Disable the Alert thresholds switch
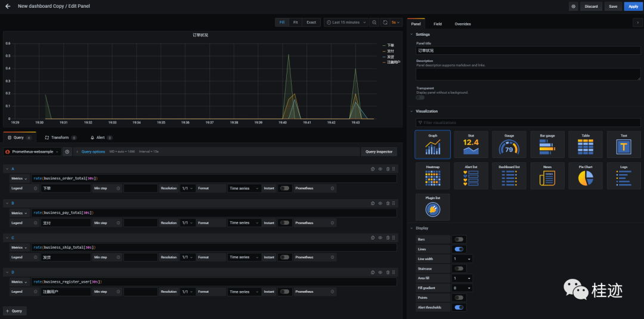 (459, 307)
